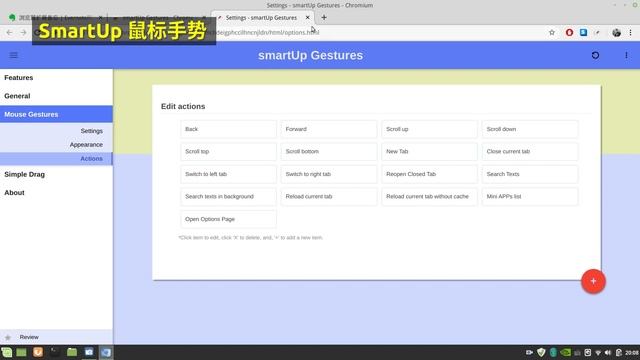Open a new browser tab with plus

[324, 18]
